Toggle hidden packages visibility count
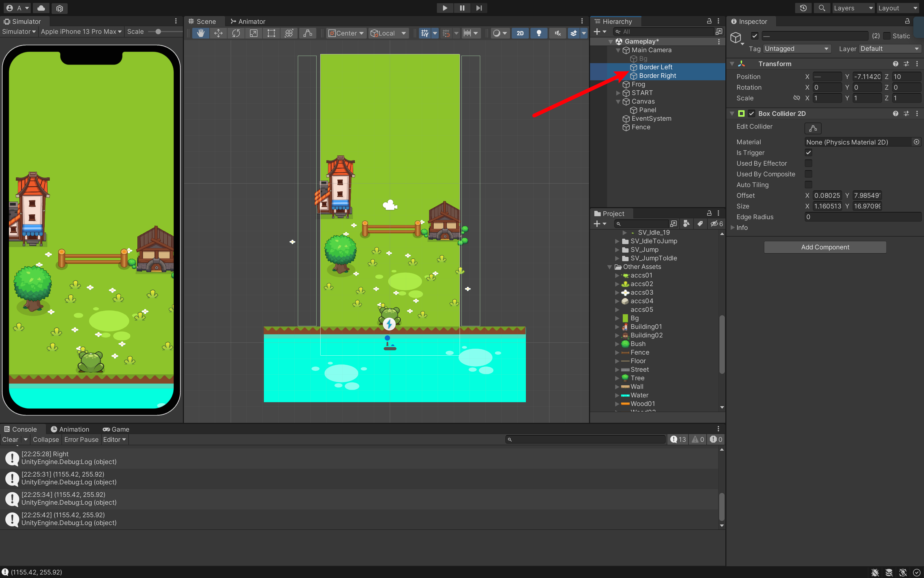Image resolution: width=924 pixels, height=578 pixels. [x=716, y=224]
